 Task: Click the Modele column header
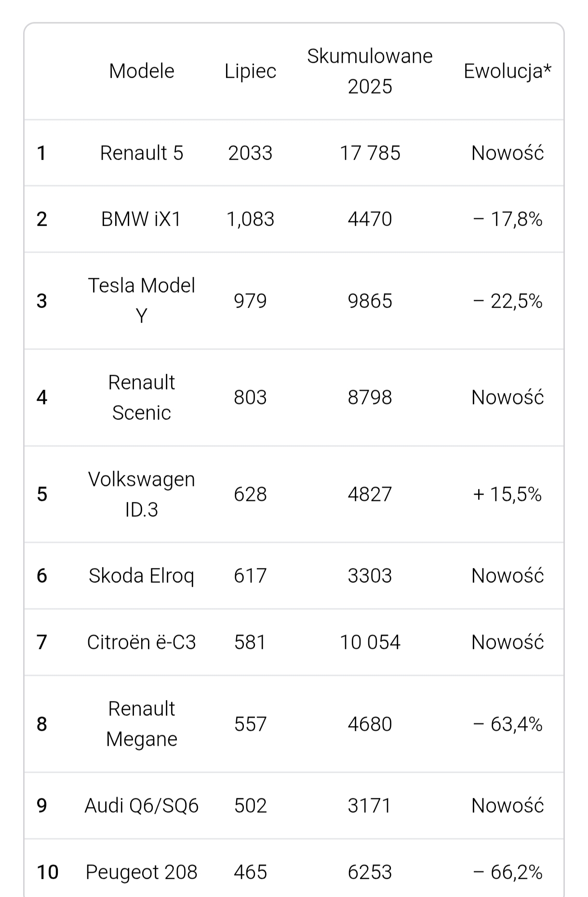141,71
